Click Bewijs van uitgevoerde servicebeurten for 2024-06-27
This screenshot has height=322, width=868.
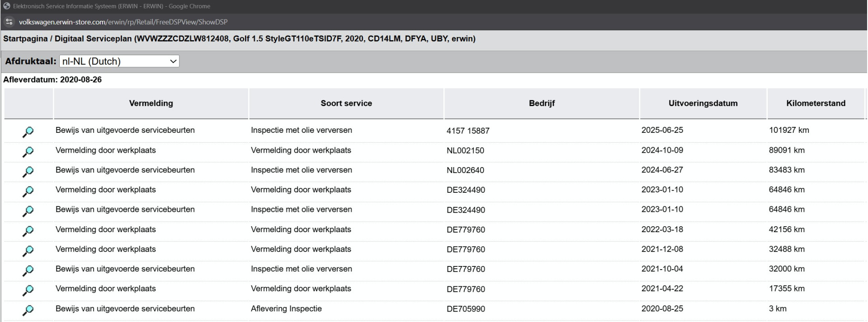coord(125,170)
